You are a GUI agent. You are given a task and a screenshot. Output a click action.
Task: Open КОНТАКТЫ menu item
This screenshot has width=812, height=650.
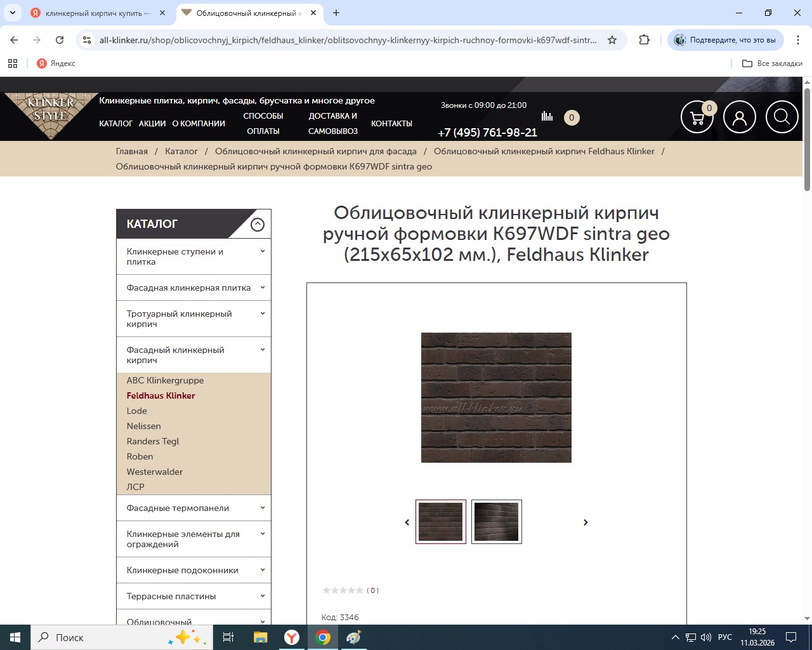391,124
